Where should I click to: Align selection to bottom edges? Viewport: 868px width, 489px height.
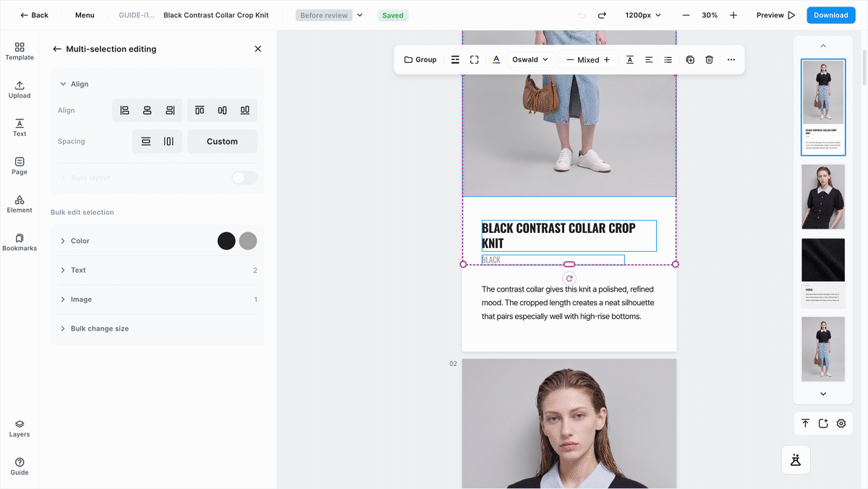245,111
